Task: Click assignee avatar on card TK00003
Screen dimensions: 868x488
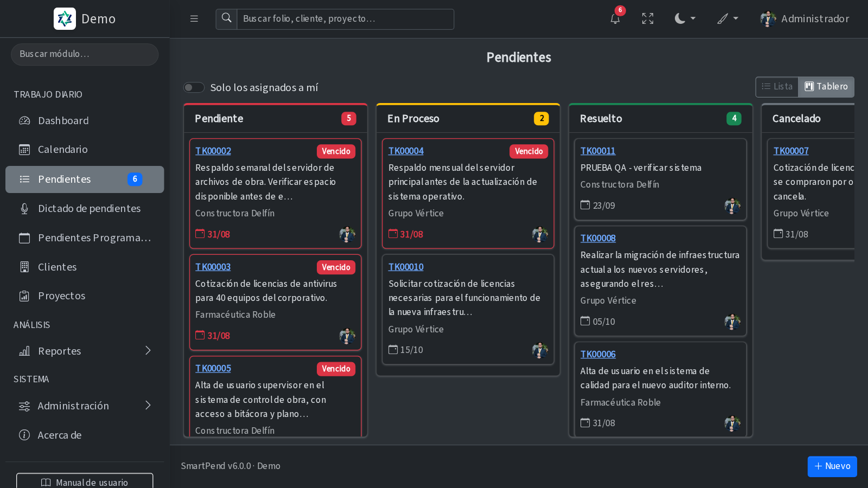Action: click(x=347, y=336)
